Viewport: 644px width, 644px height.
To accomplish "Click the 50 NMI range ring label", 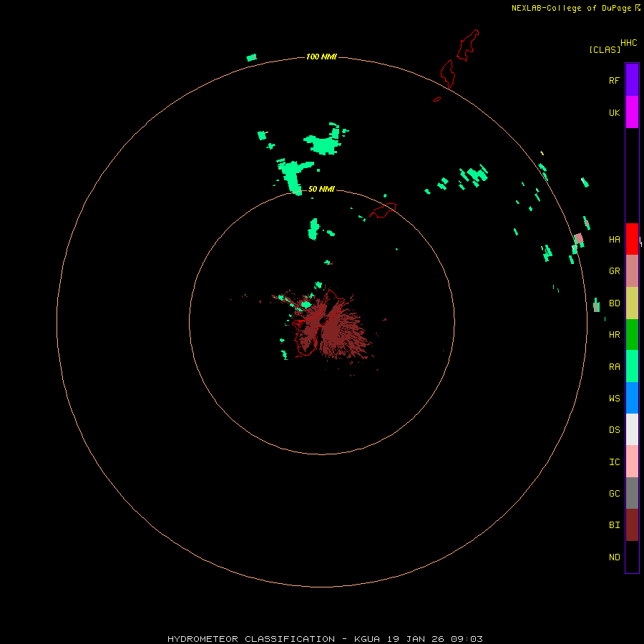I will pyautogui.click(x=321, y=189).
